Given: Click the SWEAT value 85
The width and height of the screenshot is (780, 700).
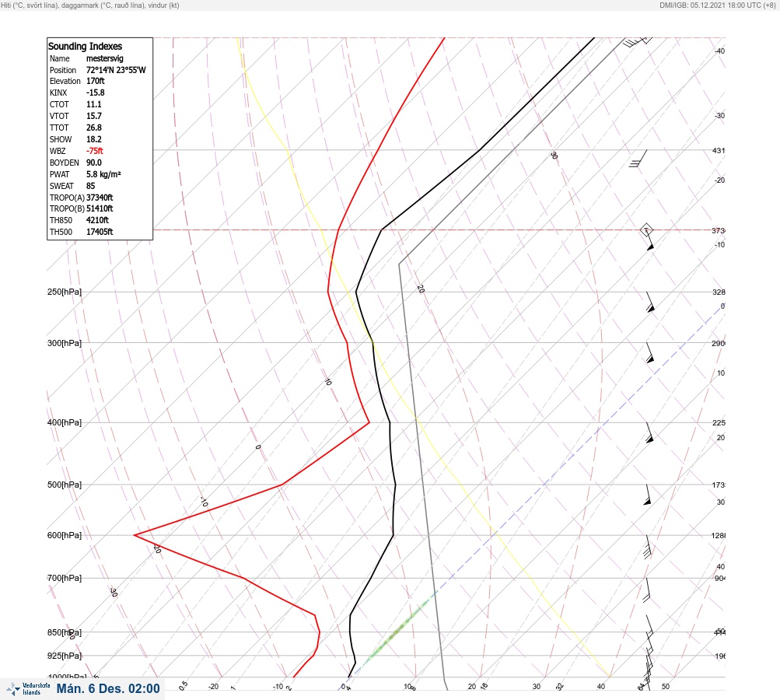Looking at the screenshot, I should point(90,186).
